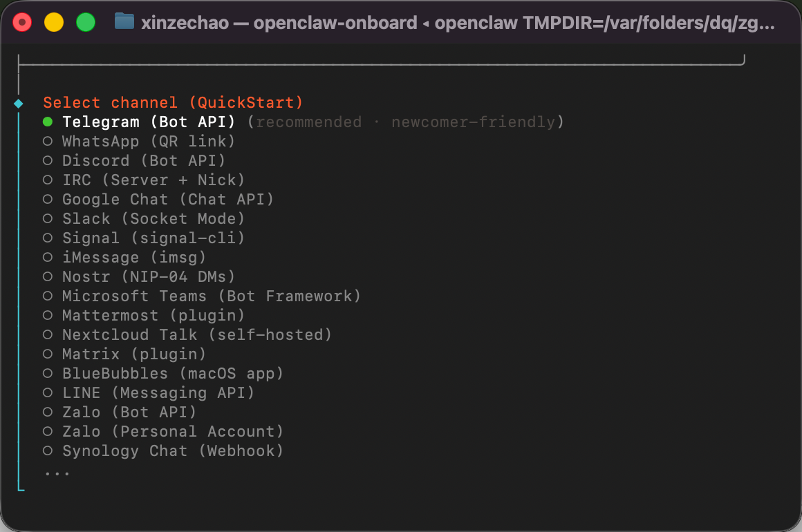Choose the WhatsApp (QR link) channel
Image resolution: width=802 pixels, height=532 pixels.
(x=138, y=142)
